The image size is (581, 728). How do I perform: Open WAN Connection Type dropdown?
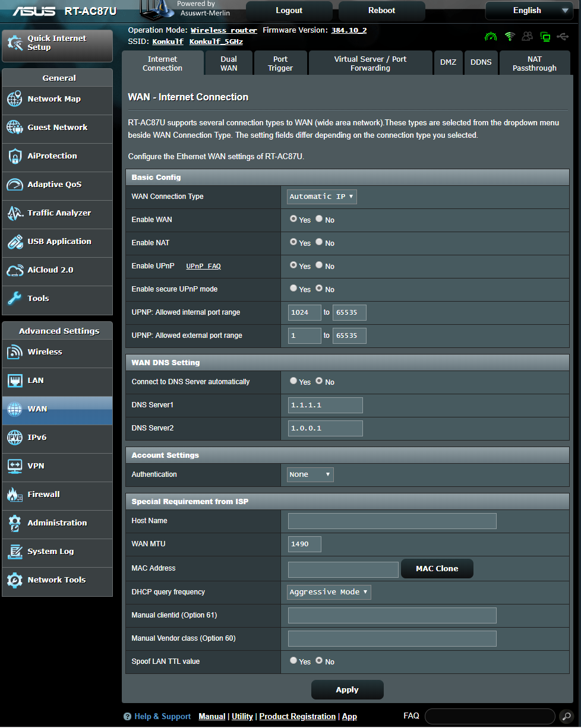tap(322, 197)
